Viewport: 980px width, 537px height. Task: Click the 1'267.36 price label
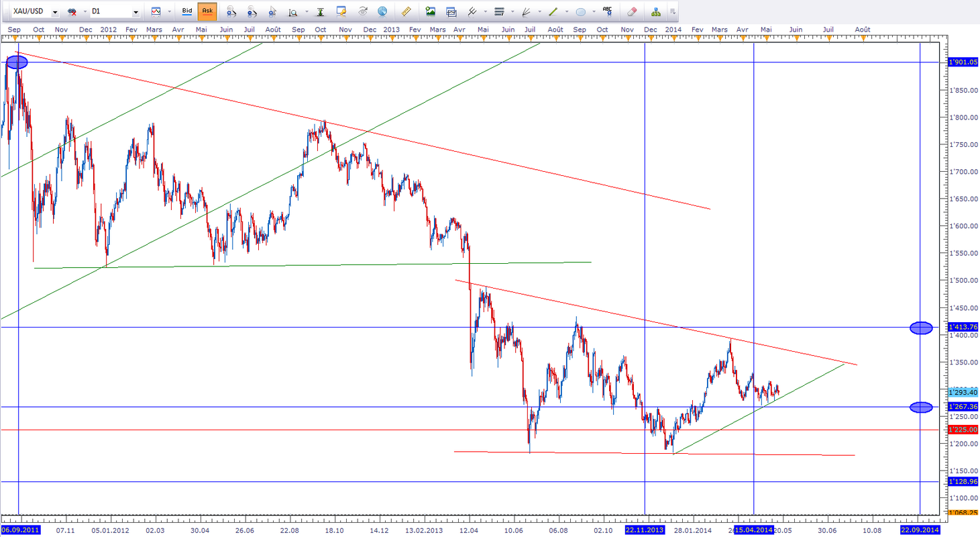click(963, 407)
